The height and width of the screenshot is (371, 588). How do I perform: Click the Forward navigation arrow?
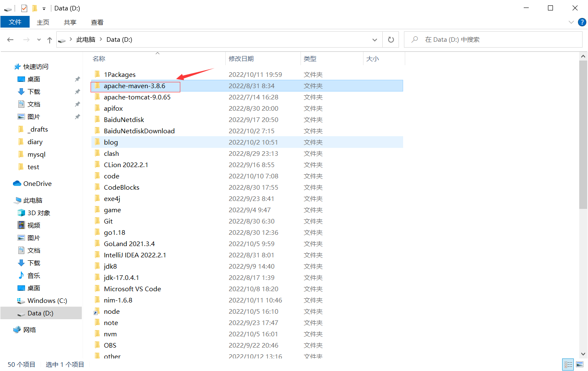point(26,40)
